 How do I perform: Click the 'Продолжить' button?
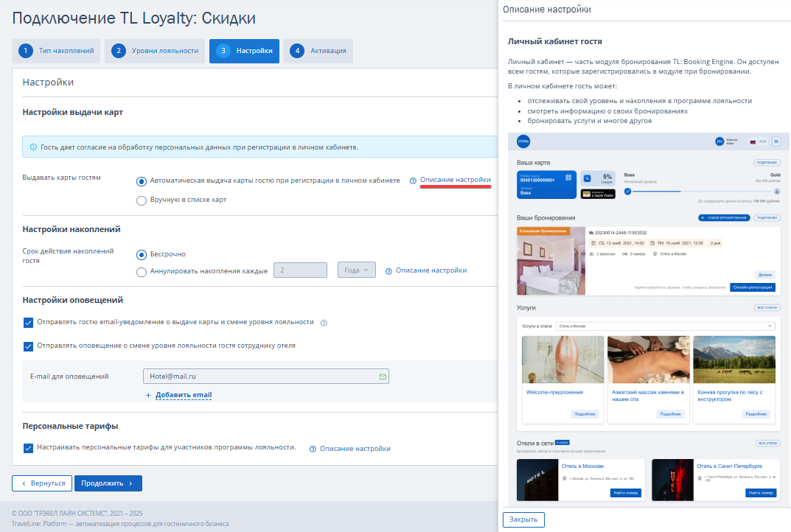click(x=108, y=483)
